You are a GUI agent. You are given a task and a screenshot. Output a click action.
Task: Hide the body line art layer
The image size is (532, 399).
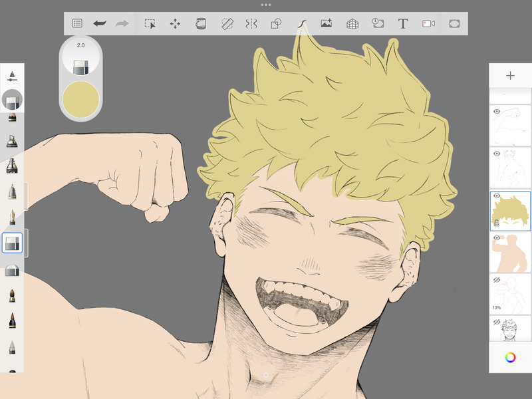click(497, 154)
